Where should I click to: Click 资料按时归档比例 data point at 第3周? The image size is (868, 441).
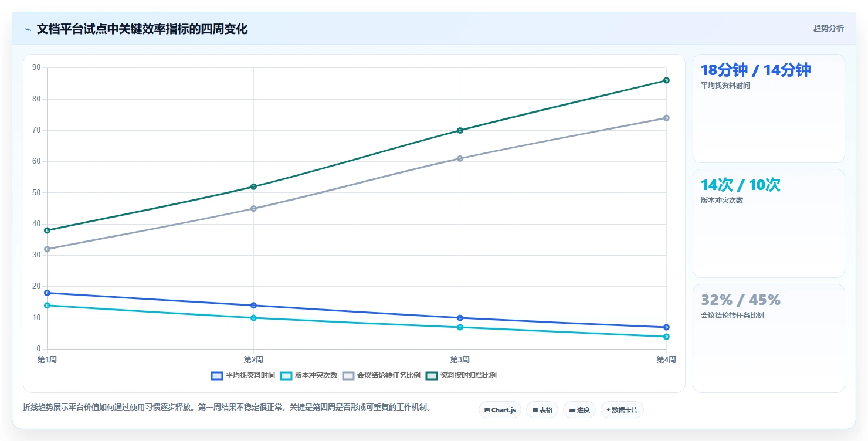[460, 130]
